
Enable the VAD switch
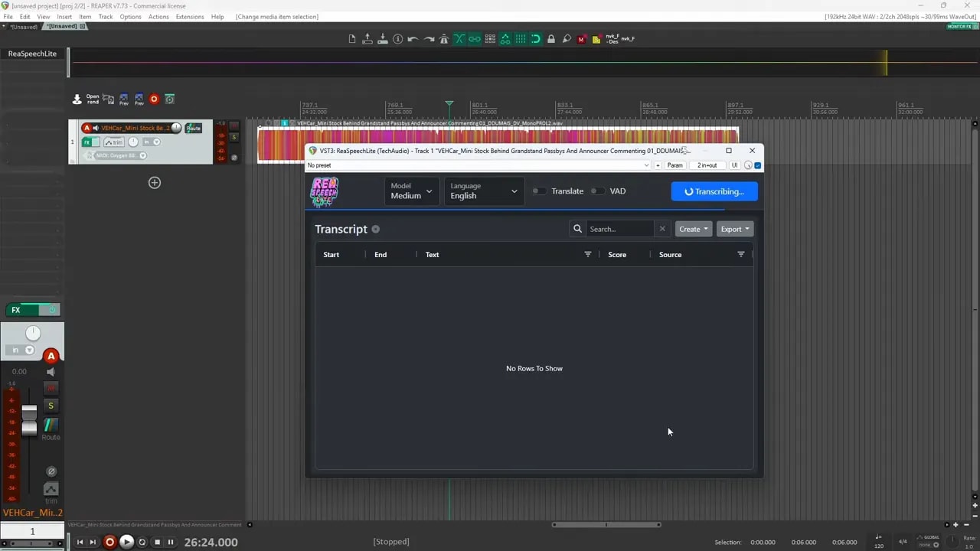click(x=597, y=191)
